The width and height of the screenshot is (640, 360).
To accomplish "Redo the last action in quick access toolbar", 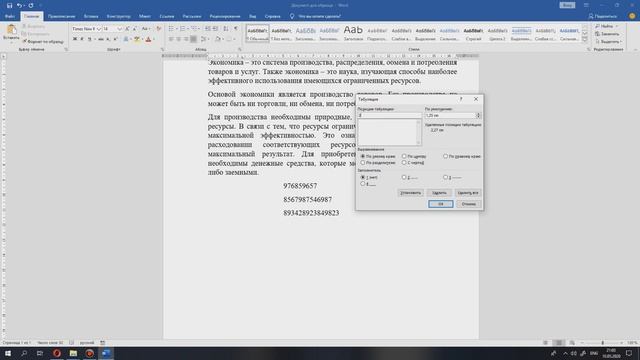I will (x=31, y=5).
